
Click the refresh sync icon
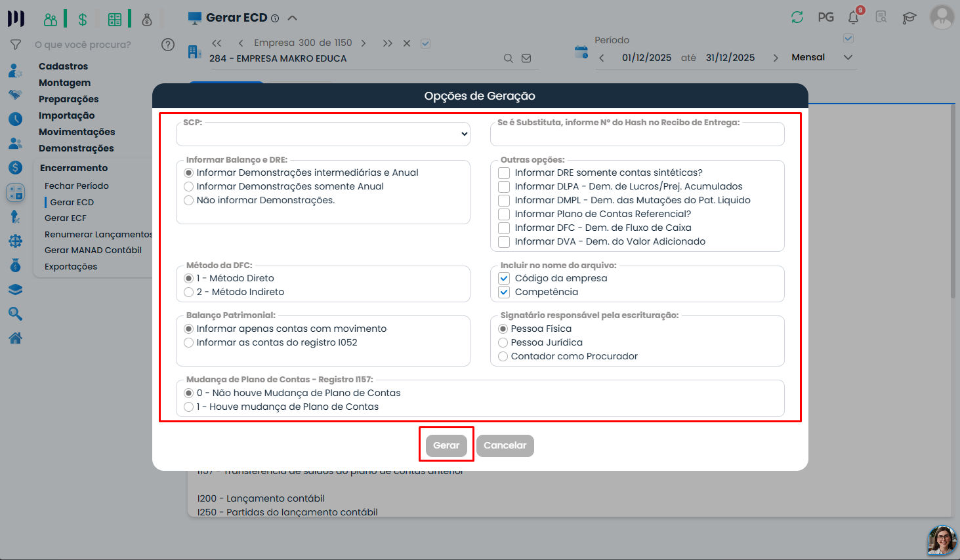point(797,18)
